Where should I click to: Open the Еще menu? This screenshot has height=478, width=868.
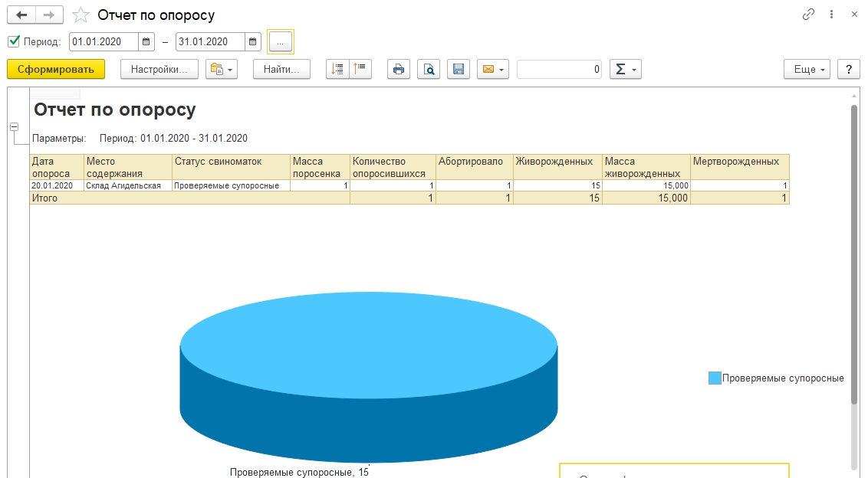tap(807, 69)
